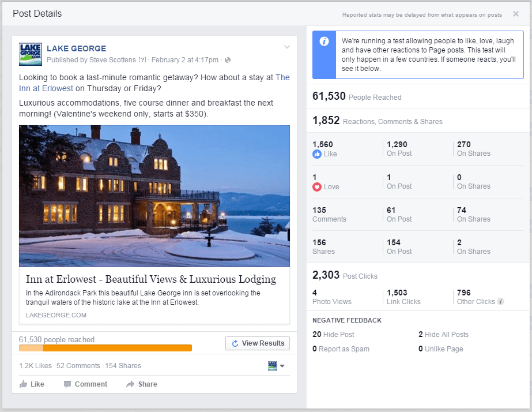This screenshot has height=412, width=532.
Task: Click the 1,290 On Post likes figure
Action: click(399, 149)
